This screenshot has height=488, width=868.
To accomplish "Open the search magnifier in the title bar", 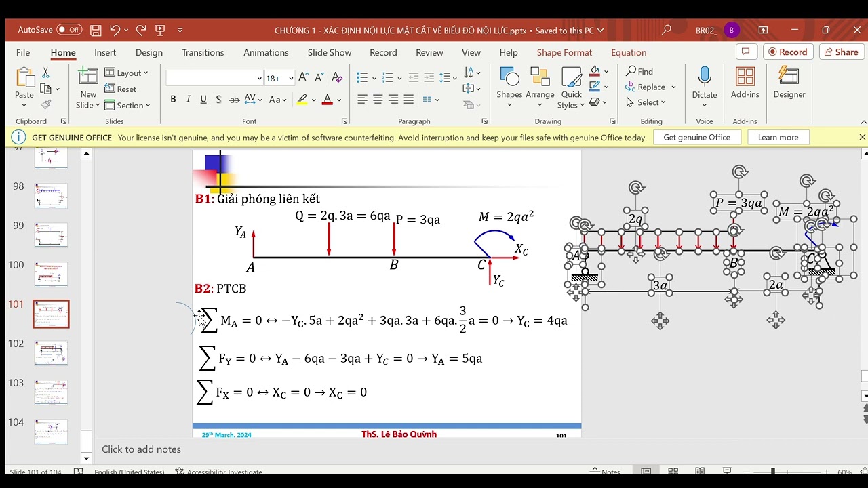I will 666,30.
